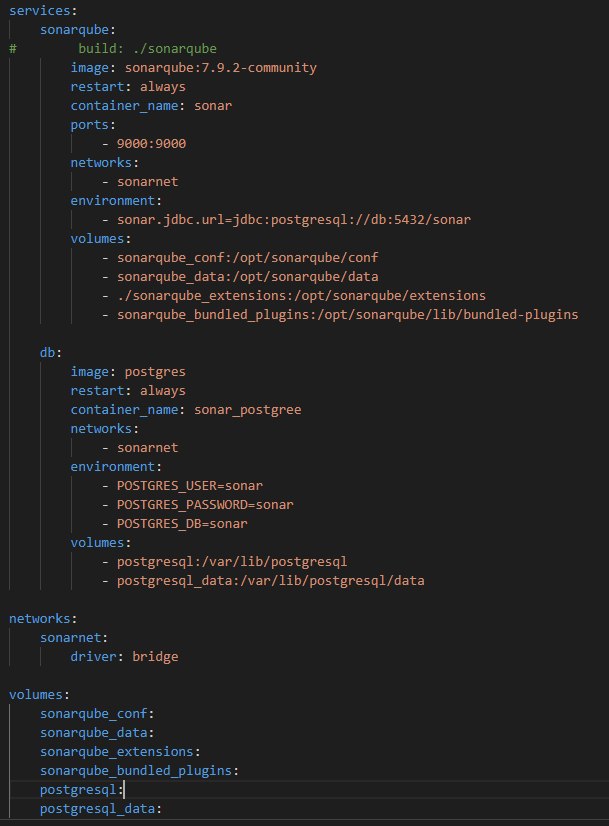Click the 'POSTGRES_PASSWORD=sonar' entry
Image resolution: width=609 pixels, height=826 pixels.
[x=205, y=504]
